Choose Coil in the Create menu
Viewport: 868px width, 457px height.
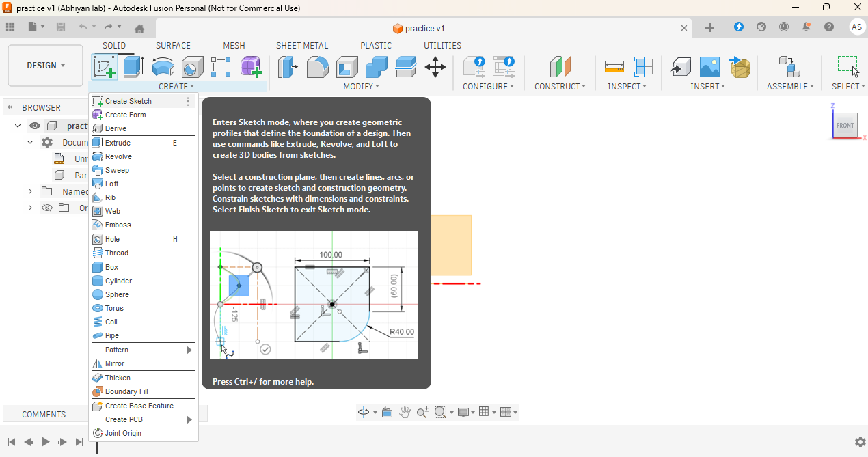(x=143, y=322)
